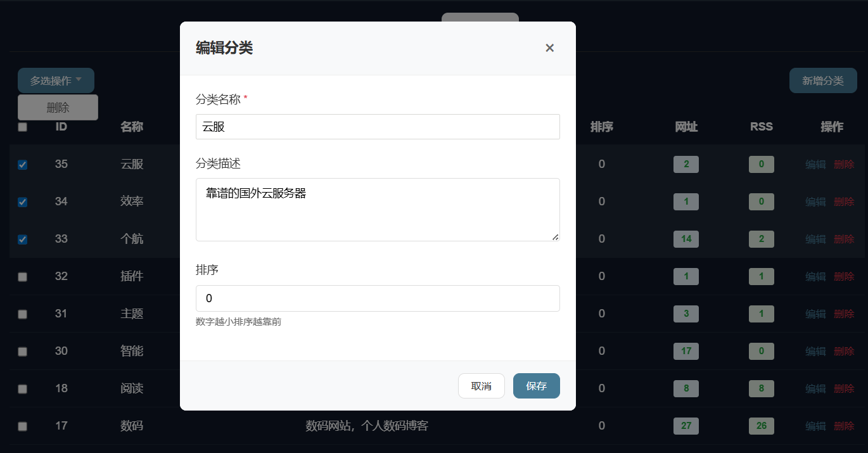Click the 编辑 link for row 30 智能
Screen dimensions: 868x453
(x=815, y=351)
